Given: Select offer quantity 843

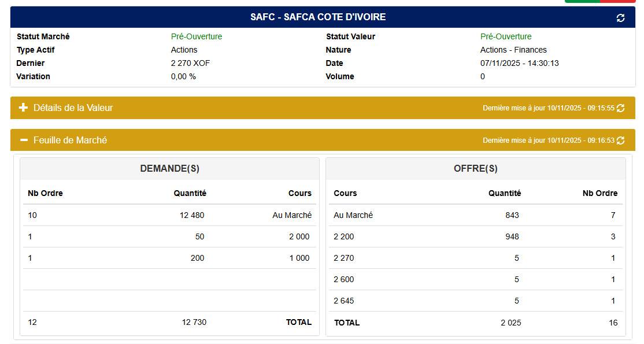Looking at the screenshot, I should [x=512, y=215].
